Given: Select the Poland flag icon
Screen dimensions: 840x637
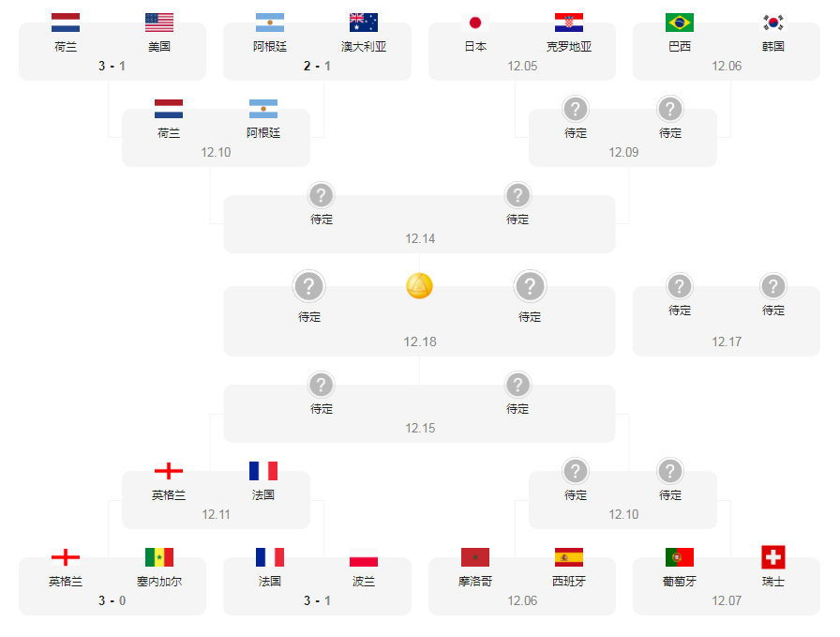Looking at the screenshot, I should (x=364, y=557).
